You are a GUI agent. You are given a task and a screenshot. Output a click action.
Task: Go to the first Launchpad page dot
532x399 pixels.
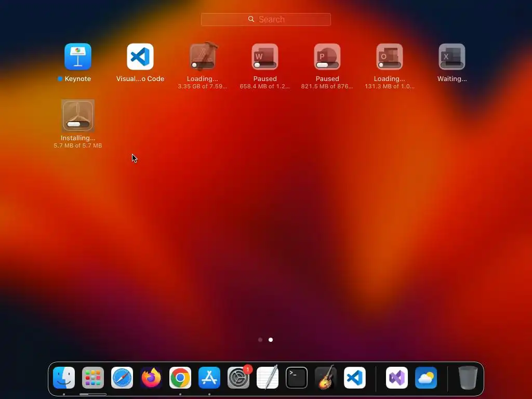tap(260, 340)
